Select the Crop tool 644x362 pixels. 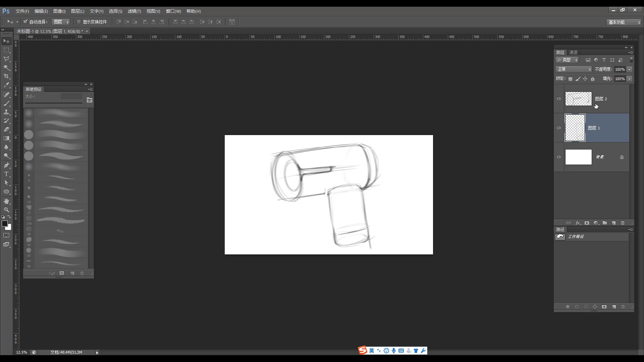[x=6, y=76]
